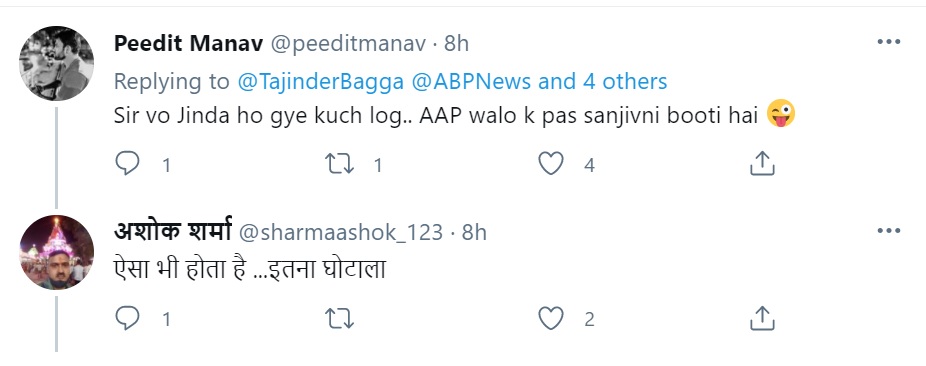Open more options for अशोक शर्मा's tweet
This screenshot has width=926, height=366.
888,231
